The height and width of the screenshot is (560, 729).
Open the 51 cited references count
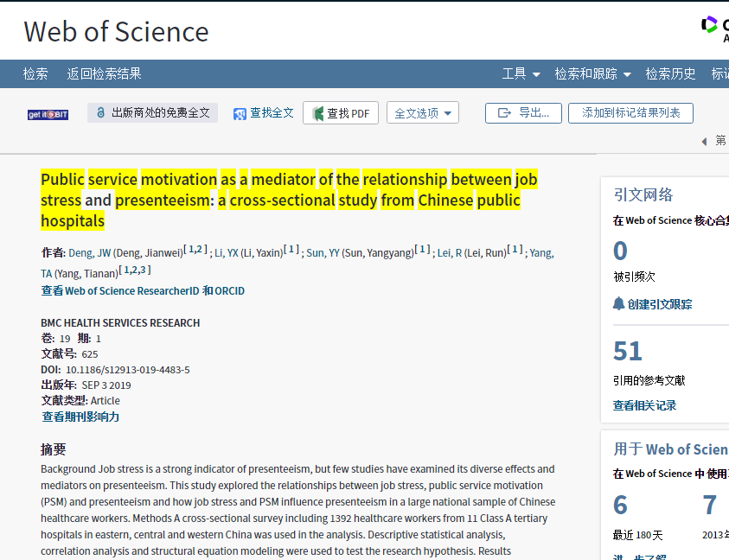coord(627,351)
